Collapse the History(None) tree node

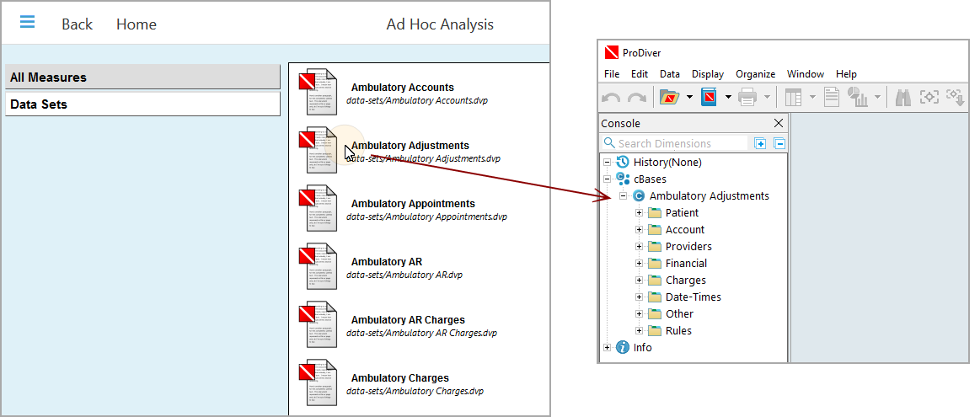tap(607, 162)
